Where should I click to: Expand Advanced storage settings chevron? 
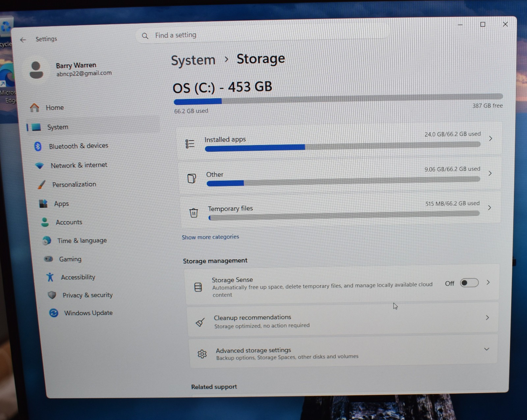point(486,349)
